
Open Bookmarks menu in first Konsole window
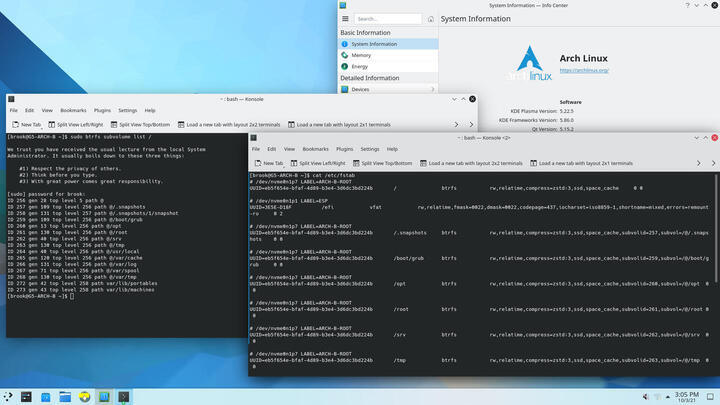(73, 111)
